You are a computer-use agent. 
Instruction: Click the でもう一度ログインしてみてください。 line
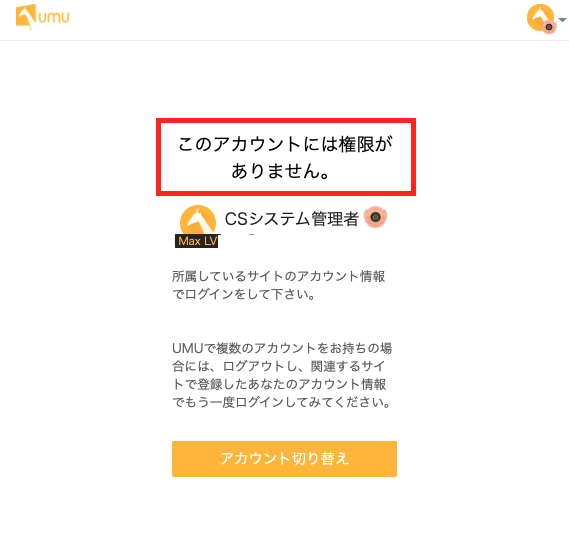point(281,402)
